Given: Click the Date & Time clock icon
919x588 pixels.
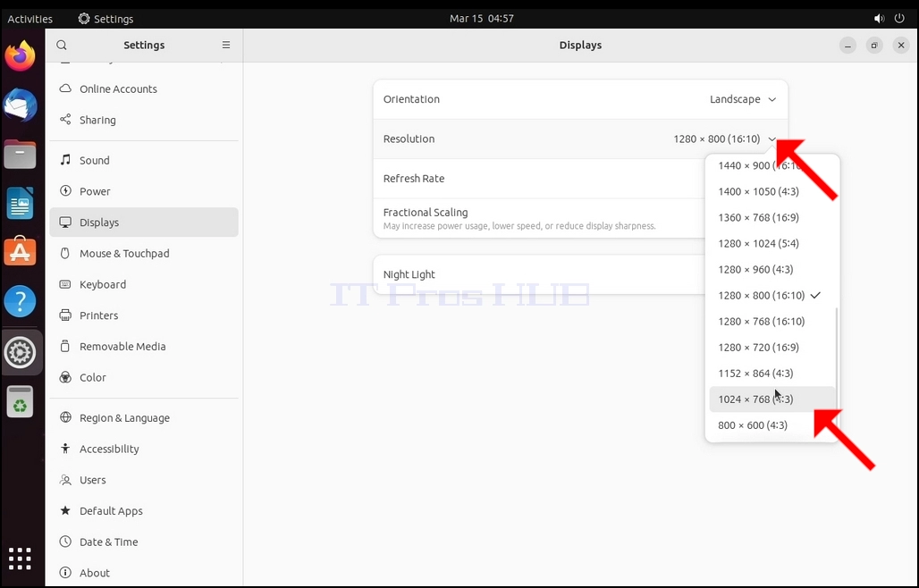Looking at the screenshot, I should [65, 542].
